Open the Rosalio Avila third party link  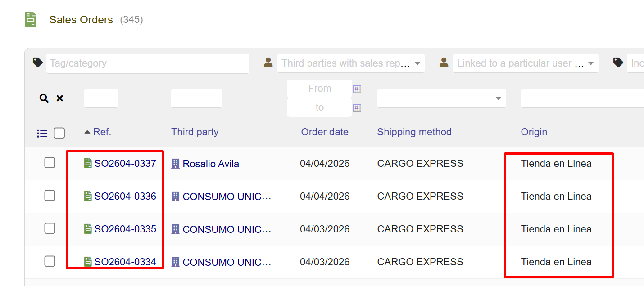[211, 164]
